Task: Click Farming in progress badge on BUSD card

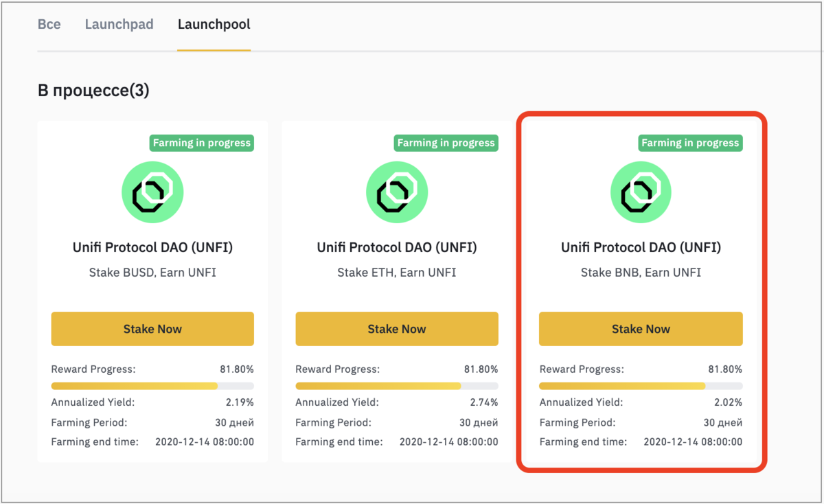Action: (202, 143)
